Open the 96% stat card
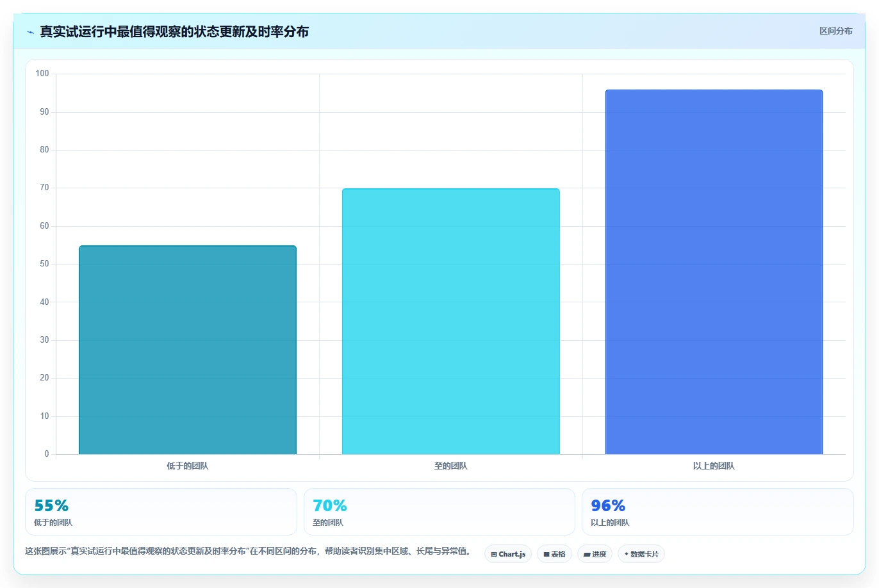 tap(718, 512)
